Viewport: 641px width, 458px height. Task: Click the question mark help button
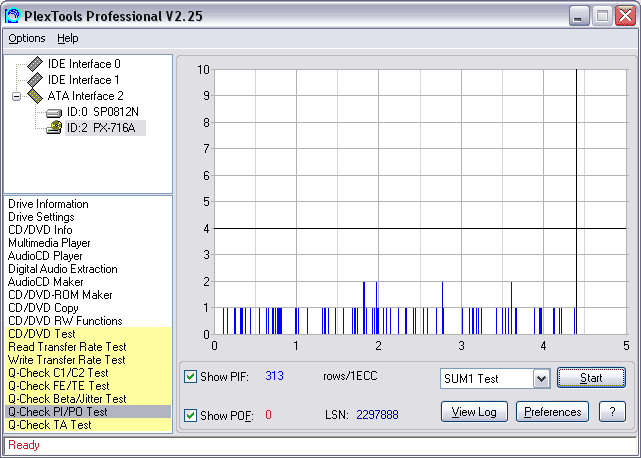pyautogui.click(x=612, y=412)
